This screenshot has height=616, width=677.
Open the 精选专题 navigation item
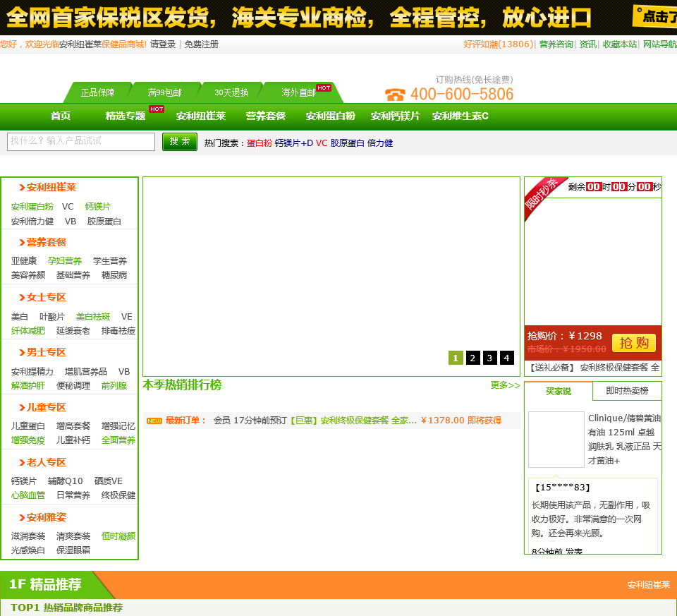(x=126, y=116)
